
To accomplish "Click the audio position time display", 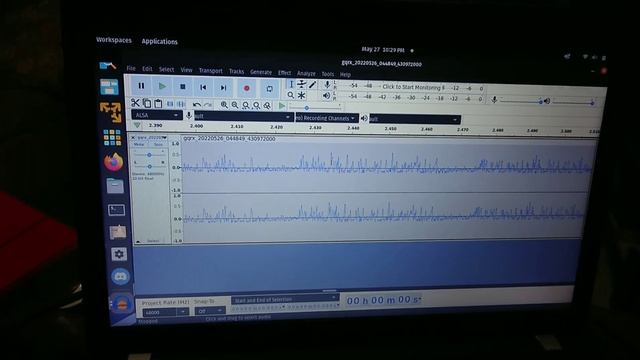I will point(383,300).
